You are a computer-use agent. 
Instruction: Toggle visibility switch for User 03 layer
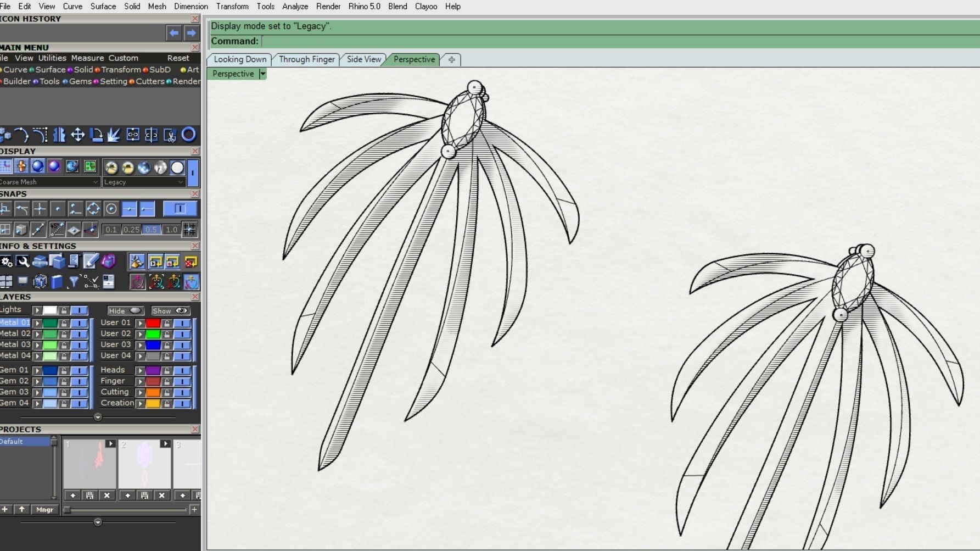tap(182, 344)
